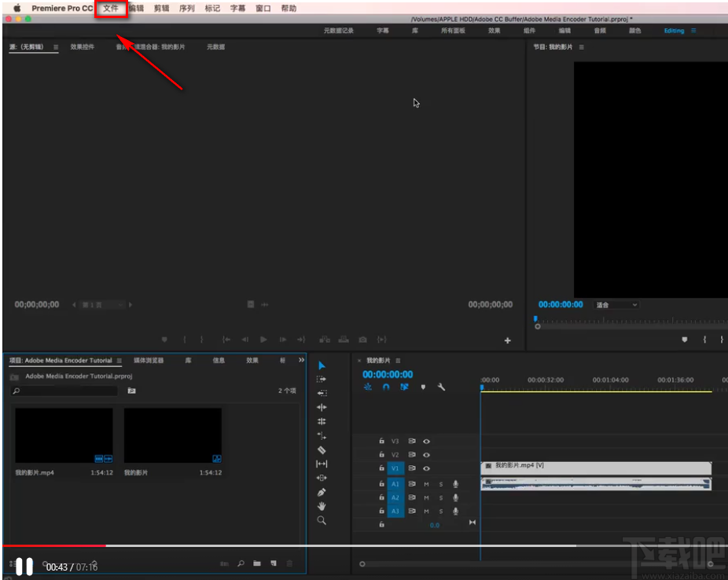
Task: Select the Zoom magnifier tool
Action: (322, 520)
